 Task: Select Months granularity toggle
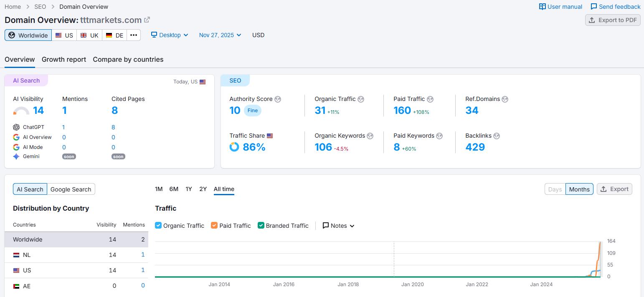[x=579, y=189]
